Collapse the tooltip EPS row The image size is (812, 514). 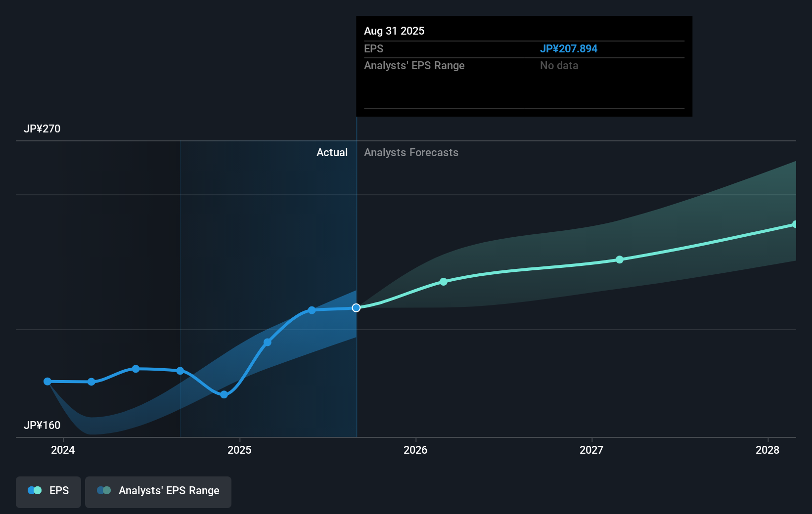point(374,48)
